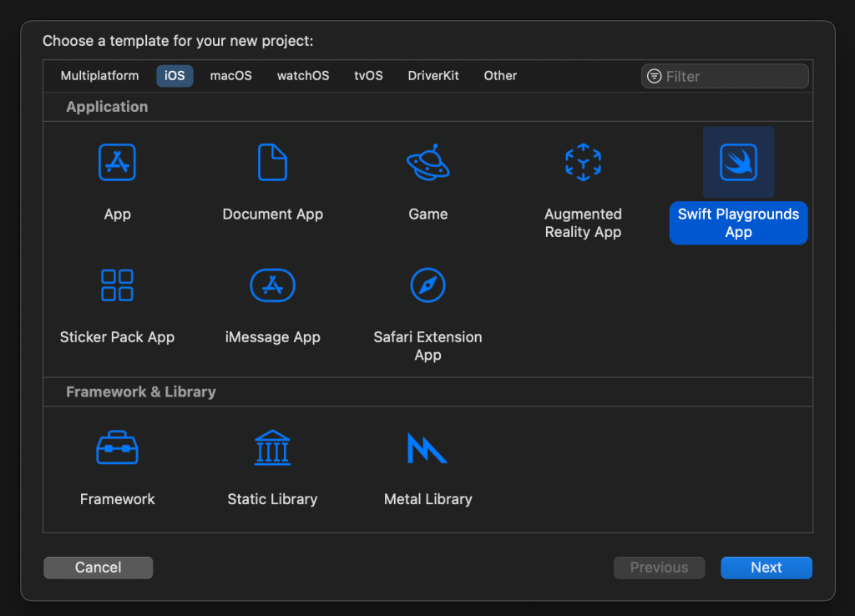Select the Sticker Pack App grid icon
Screen dimensions: 855x616
(117, 285)
